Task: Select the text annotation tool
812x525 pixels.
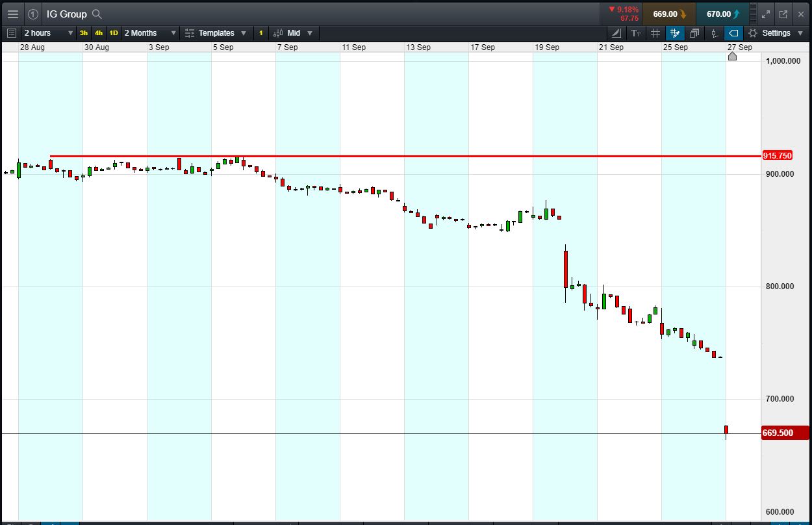Action: pos(636,33)
